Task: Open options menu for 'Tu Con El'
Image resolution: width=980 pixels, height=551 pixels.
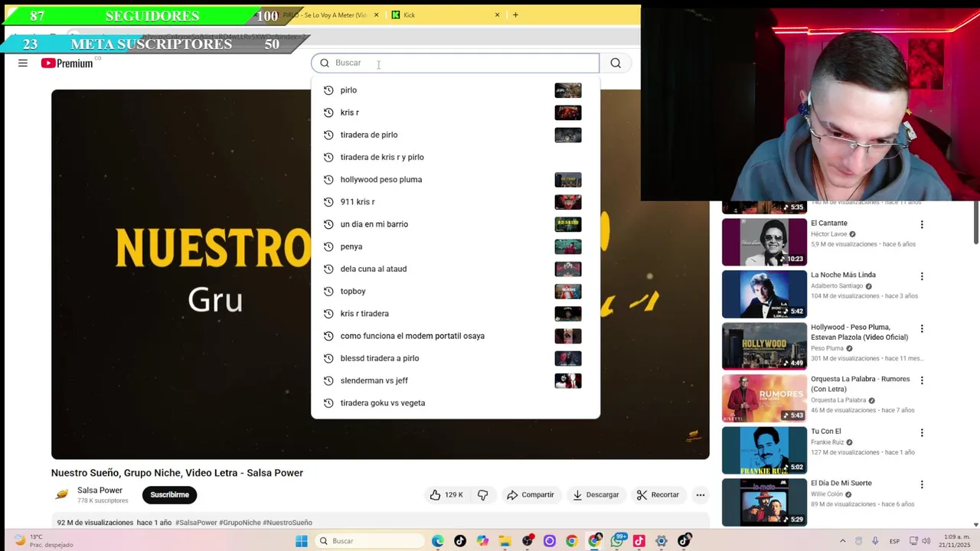Action: (x=922, y=433)
